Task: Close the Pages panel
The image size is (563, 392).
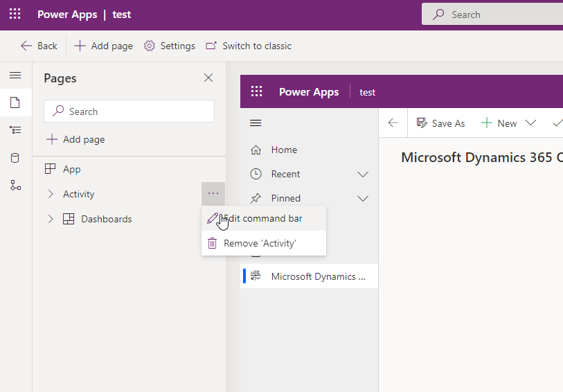Action: click(208, 78)
